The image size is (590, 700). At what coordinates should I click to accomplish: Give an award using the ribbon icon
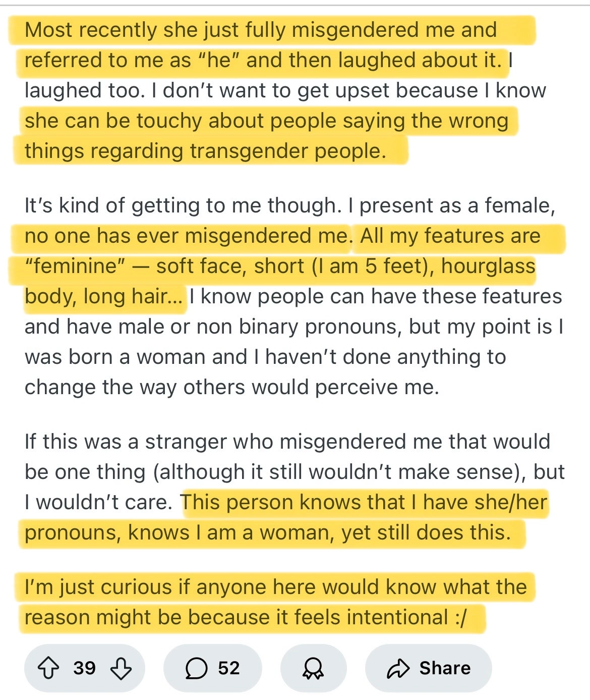313,668
